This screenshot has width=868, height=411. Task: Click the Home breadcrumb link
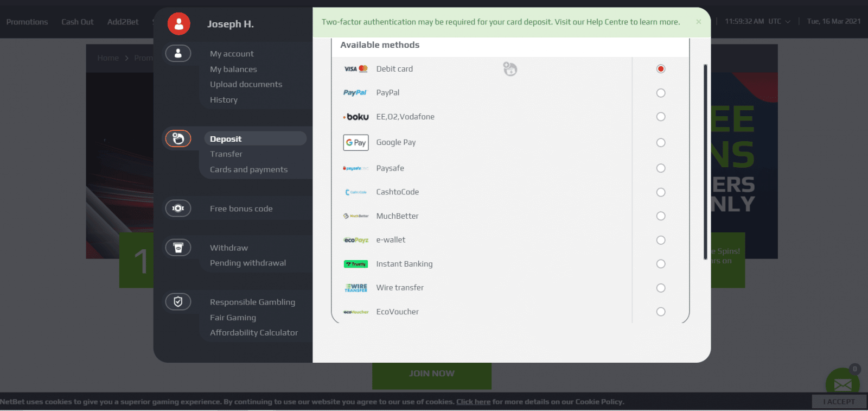point(108,58)
